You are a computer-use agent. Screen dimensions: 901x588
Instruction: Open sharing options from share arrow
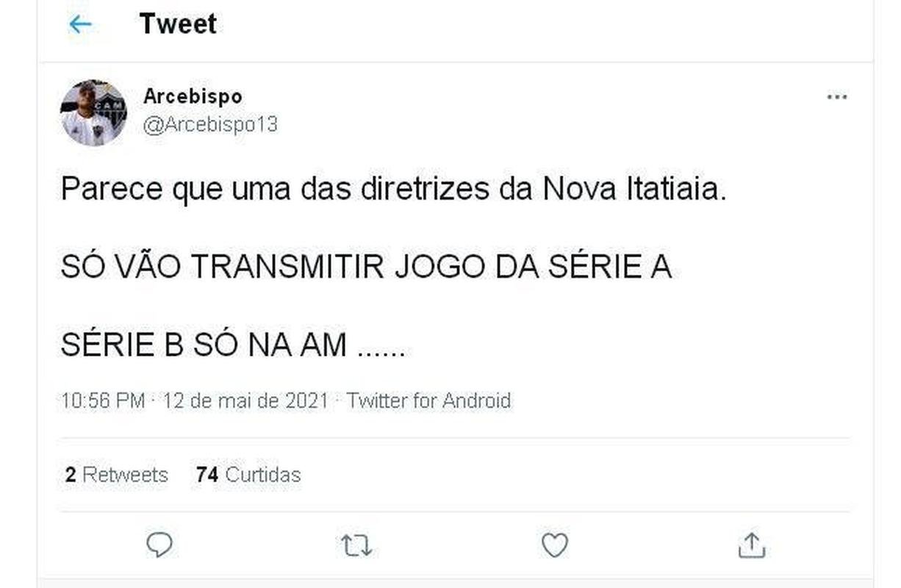coord(752,545)
